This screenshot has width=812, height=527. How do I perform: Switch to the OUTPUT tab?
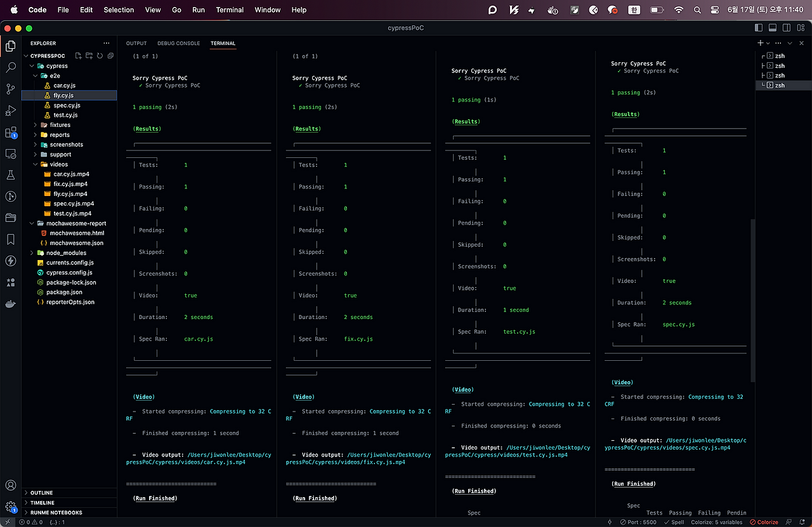click(136, 43)
